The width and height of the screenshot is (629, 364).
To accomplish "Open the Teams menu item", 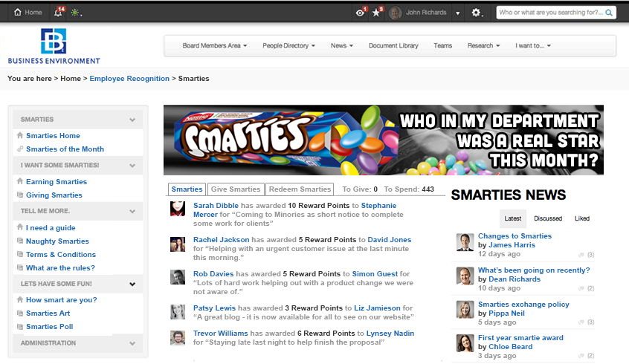I will (x=443, y=46).
